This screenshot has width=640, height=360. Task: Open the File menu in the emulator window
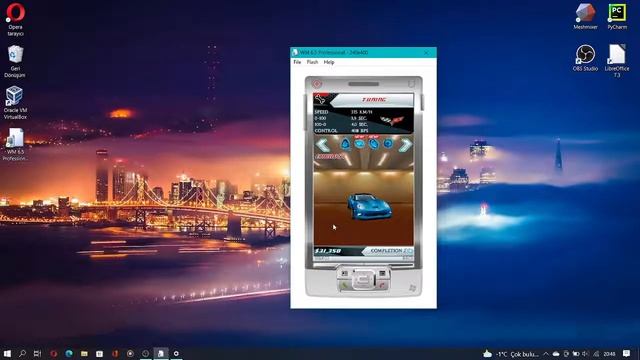click(297, 62)
